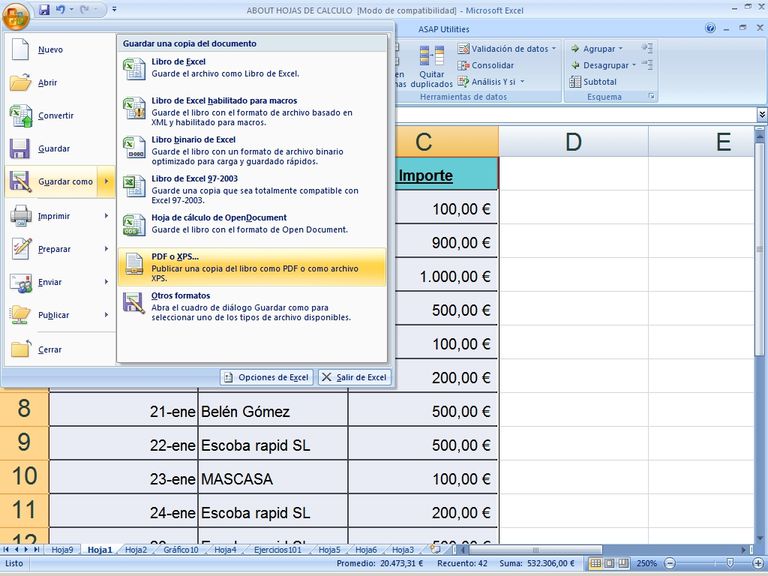Save as Hoja de cálculo de OpenDocument
Screen dimensions: 768x576
[252, 228]
